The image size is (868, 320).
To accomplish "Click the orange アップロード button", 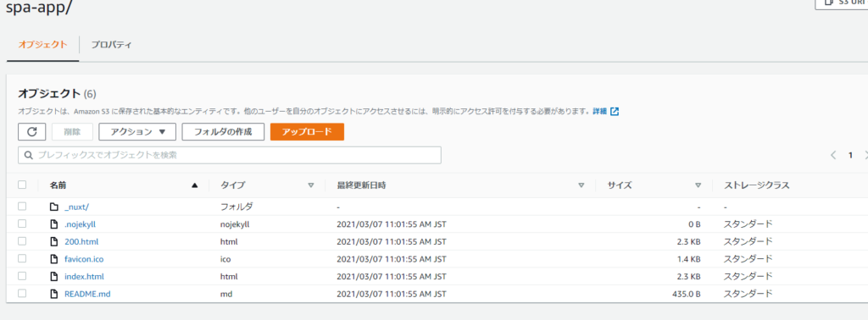I will 307,131.
